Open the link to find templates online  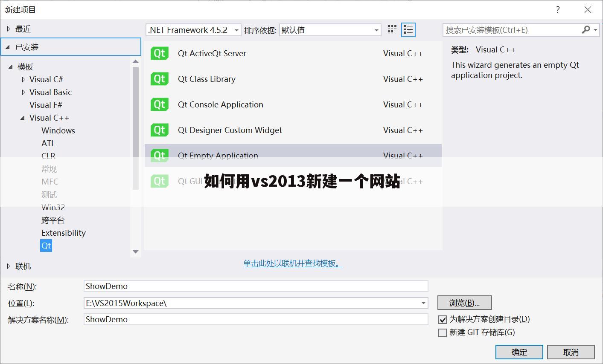293,263
